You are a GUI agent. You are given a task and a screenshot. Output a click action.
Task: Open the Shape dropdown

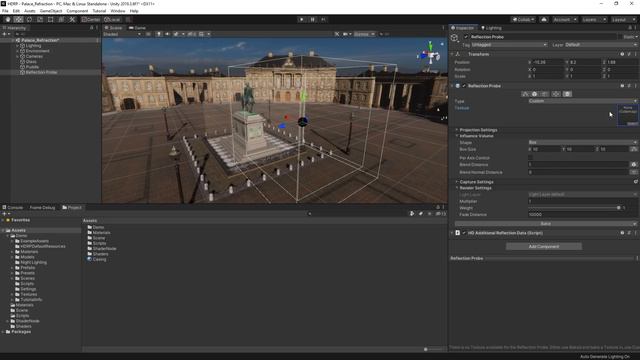(x=582, y=142)
